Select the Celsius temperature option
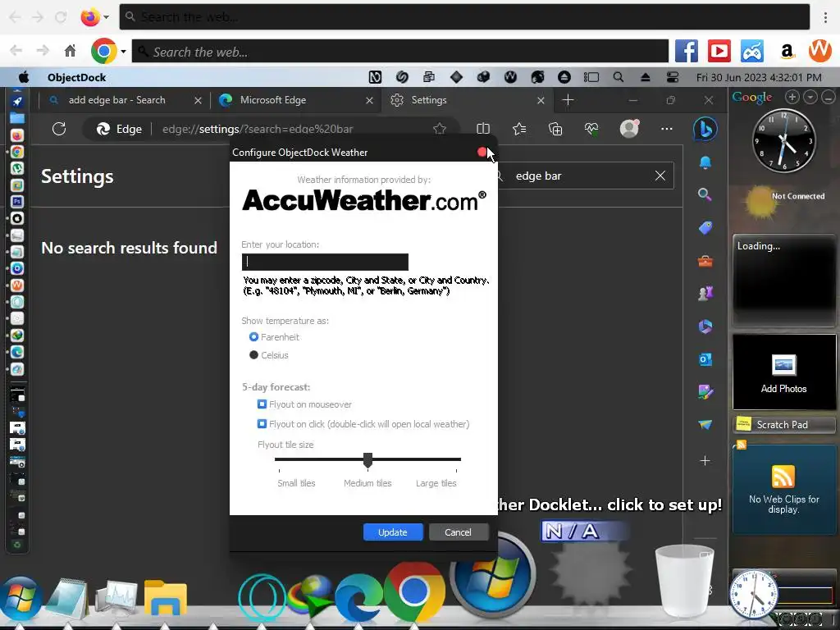This screenshot has height=630, width=840. [253, 355]
